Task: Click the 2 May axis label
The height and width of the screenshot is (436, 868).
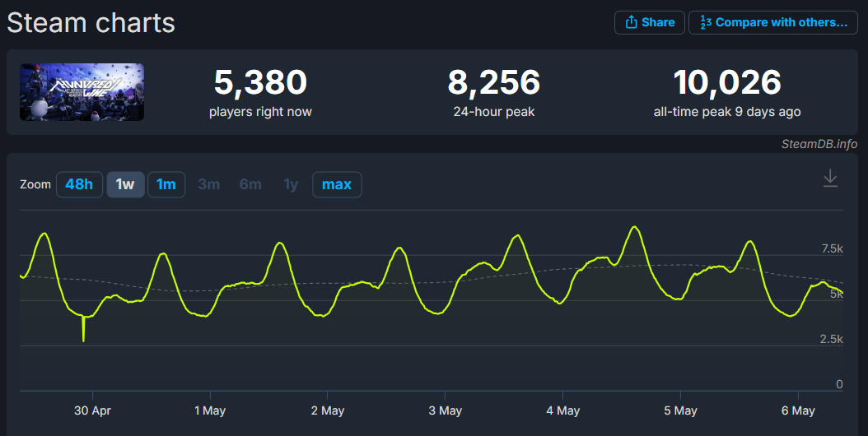Action: point(327,410)
